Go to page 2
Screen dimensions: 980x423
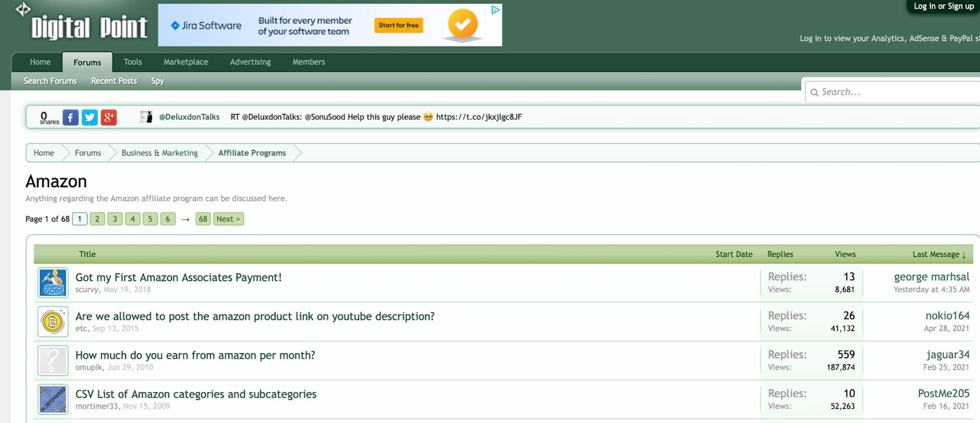97,219
